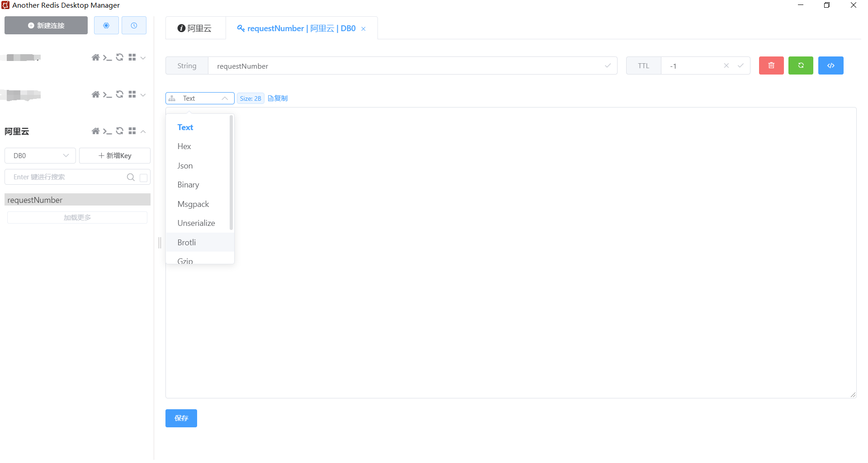Expand the first blurred connection chevron
This screenshot has height=463, width=868.
143,58
